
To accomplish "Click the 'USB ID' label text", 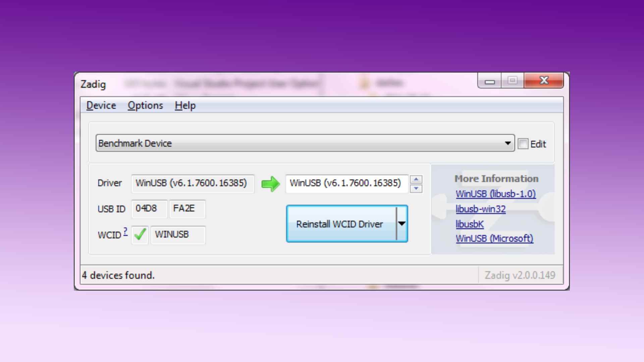I will (111, 209).
